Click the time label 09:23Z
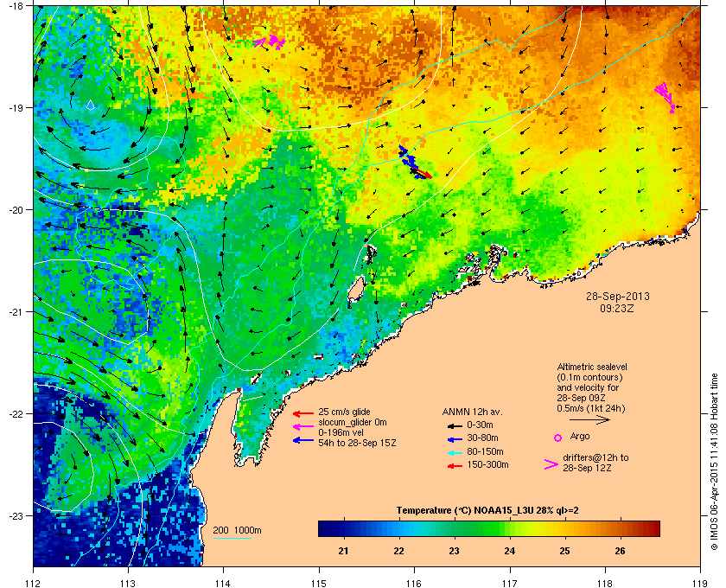Viewport: 726px width, 588px height. tap(617, 308)
